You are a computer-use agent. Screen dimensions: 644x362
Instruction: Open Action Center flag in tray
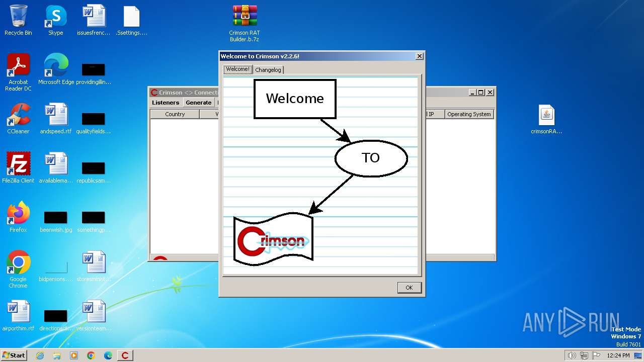(596, 355)
